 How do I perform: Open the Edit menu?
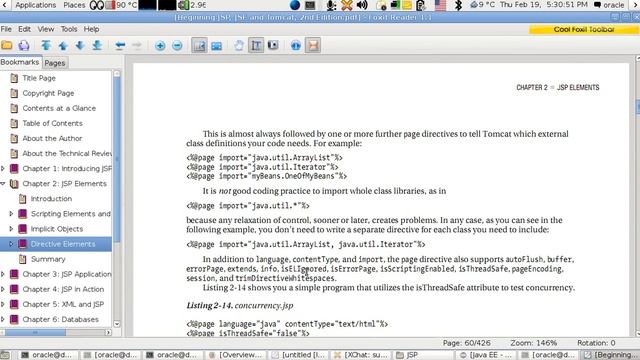coord(24,29)
